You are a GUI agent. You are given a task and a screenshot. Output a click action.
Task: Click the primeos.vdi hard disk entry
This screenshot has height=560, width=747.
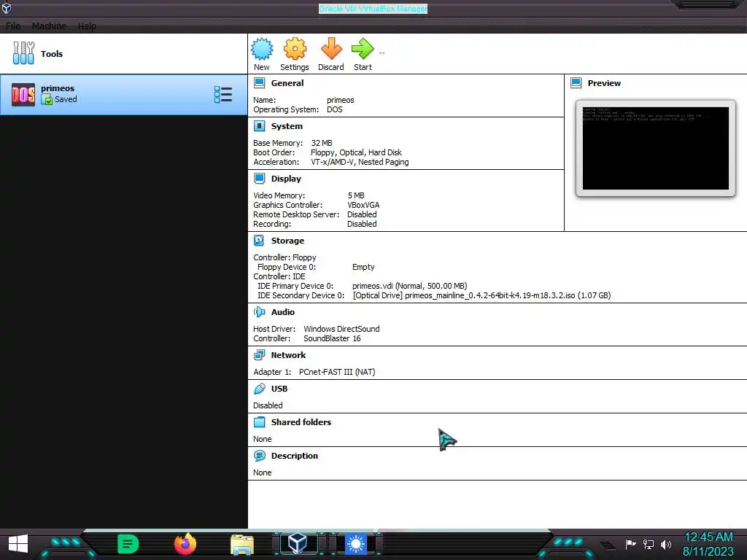click(x=410, y=286)
